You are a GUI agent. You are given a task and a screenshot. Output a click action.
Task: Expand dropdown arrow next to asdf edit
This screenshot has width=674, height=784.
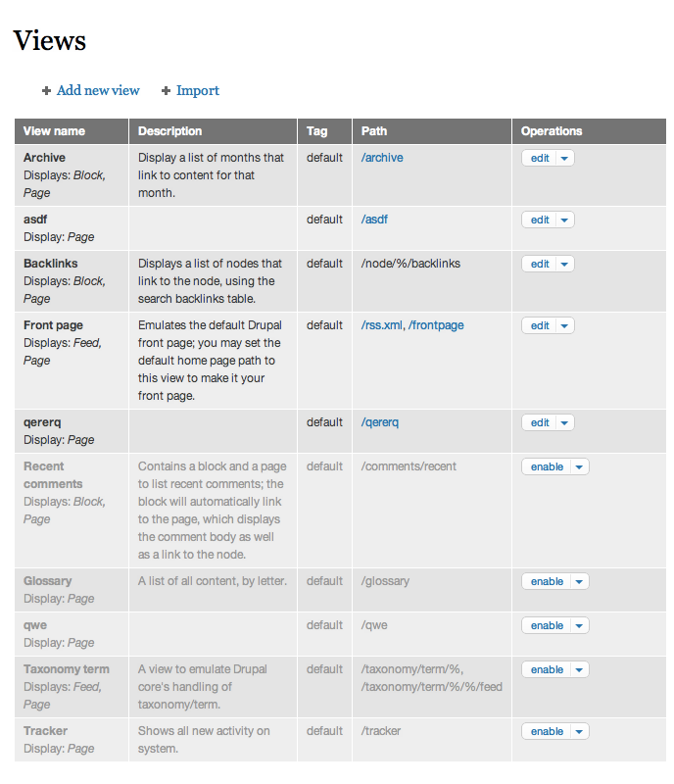[x=564, y=220]
